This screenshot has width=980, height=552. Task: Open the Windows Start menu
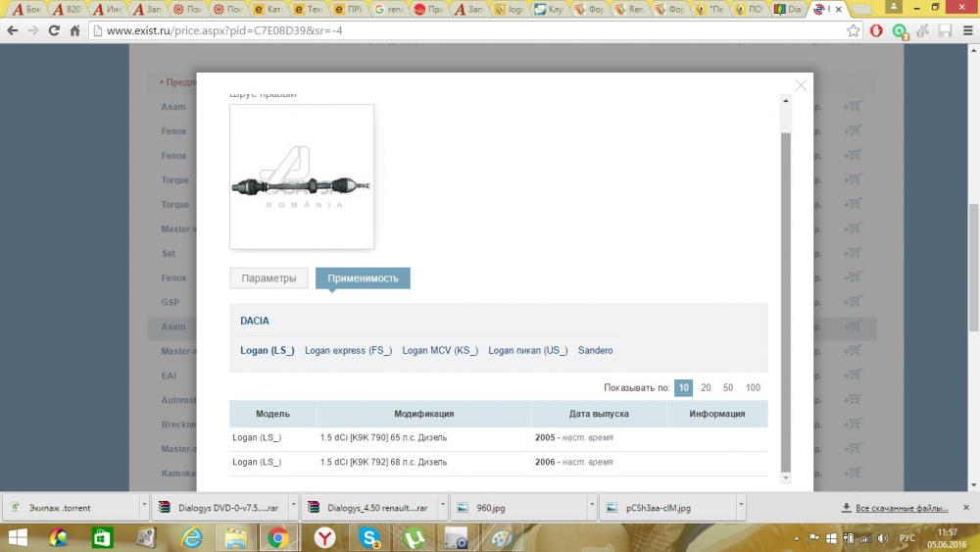tap(18, 537)
